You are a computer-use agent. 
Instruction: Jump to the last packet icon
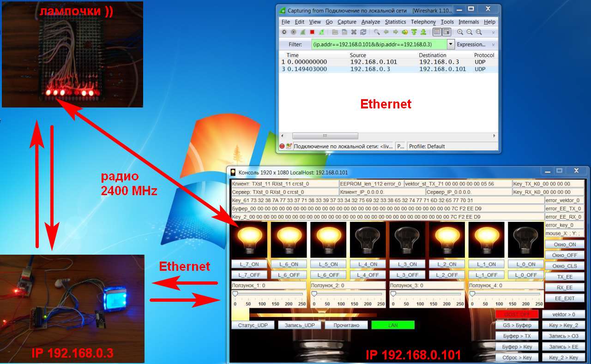click(x=423, y=32)
